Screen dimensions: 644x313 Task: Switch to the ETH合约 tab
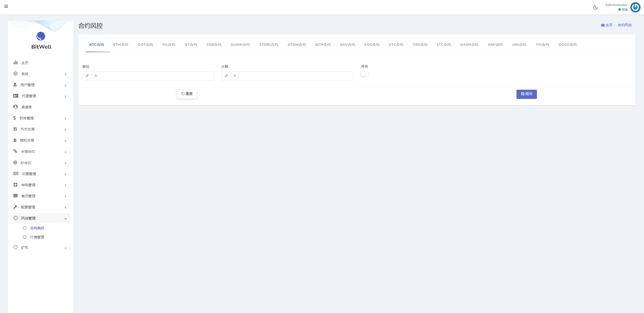(x=121, y=45)
